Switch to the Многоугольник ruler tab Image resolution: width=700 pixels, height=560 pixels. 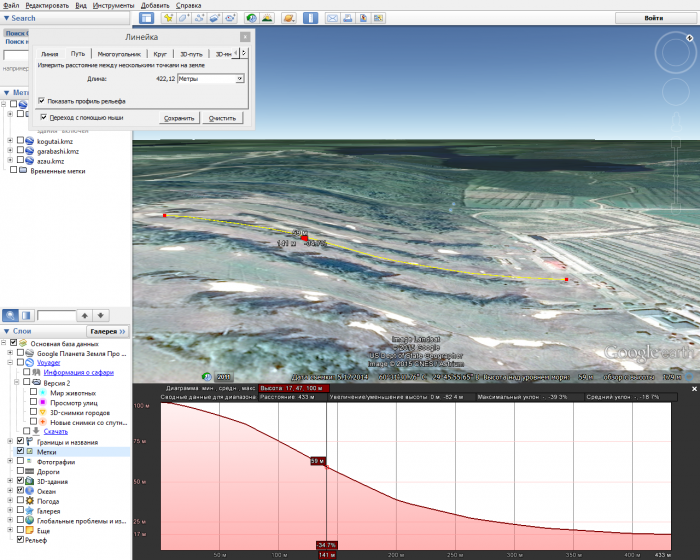pos(119,54)
